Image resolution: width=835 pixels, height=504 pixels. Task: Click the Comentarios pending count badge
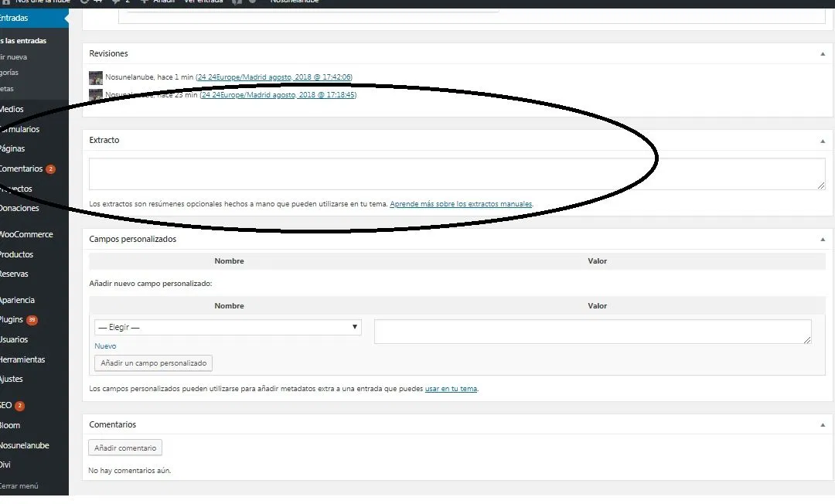pyautogui.click(x=50, y=169)
